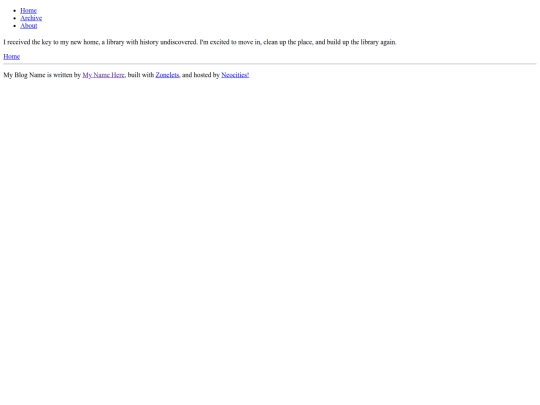Open the Neocities! hosting link
Viewport: 540px width, 405px height.
pyautogui.click(x=235, y=75)
